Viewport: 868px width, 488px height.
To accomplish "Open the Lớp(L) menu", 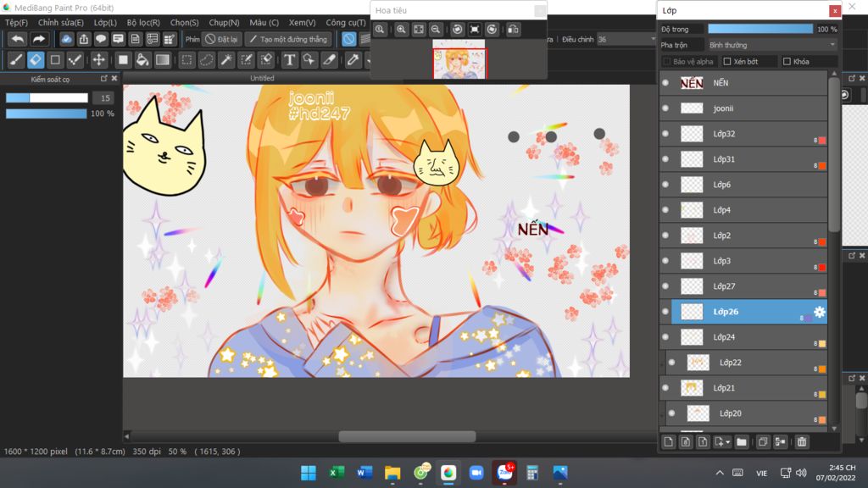I will coord(105,23).
